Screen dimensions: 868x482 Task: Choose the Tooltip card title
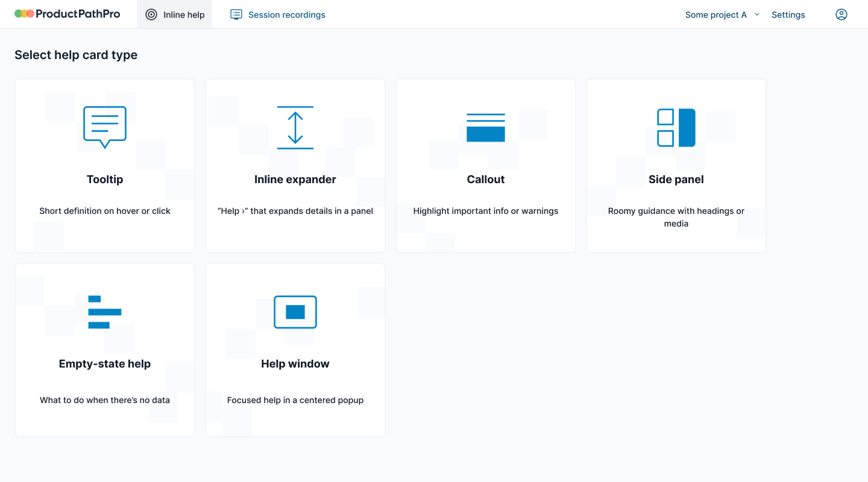point(105,180)
